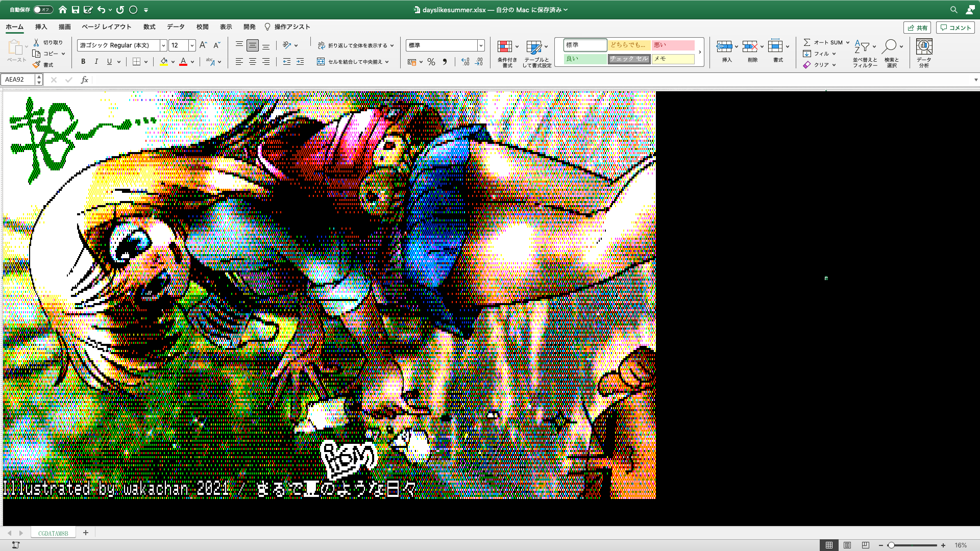Toggle wrap text option
The height and width of the screenshot is (551, 980).
(356, 45)
